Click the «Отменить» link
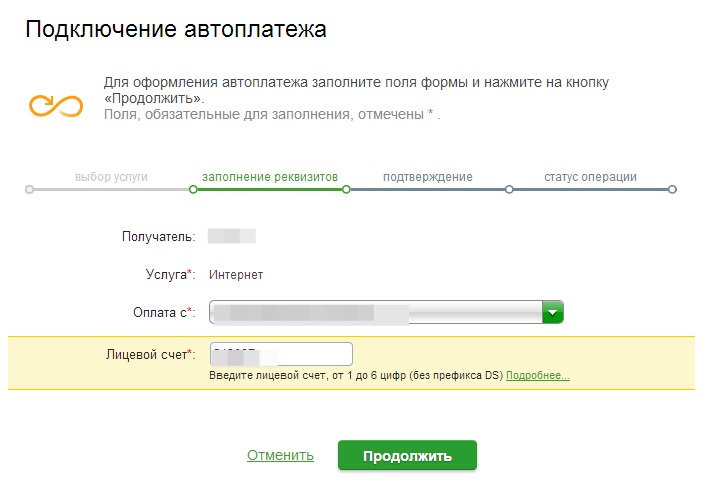The image size is (720, 491). (x=280, y=455)
